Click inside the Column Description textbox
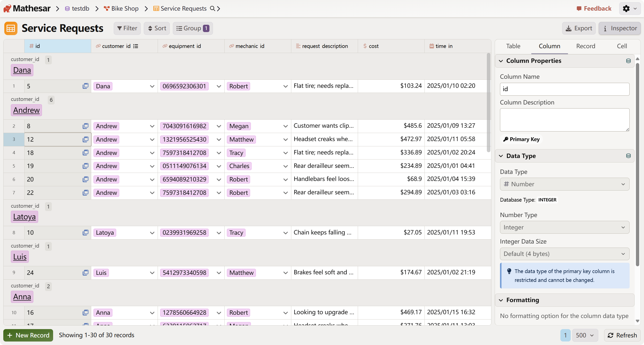The width and height of the screenshot is (644, 345). pyautogui.click(x=564, y=120)
